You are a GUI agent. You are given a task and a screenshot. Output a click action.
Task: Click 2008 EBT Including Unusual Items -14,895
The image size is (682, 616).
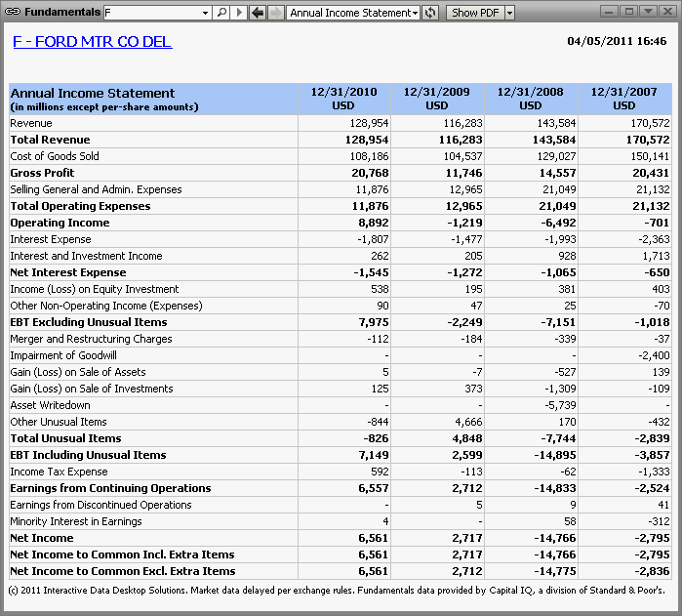point(555,455)
